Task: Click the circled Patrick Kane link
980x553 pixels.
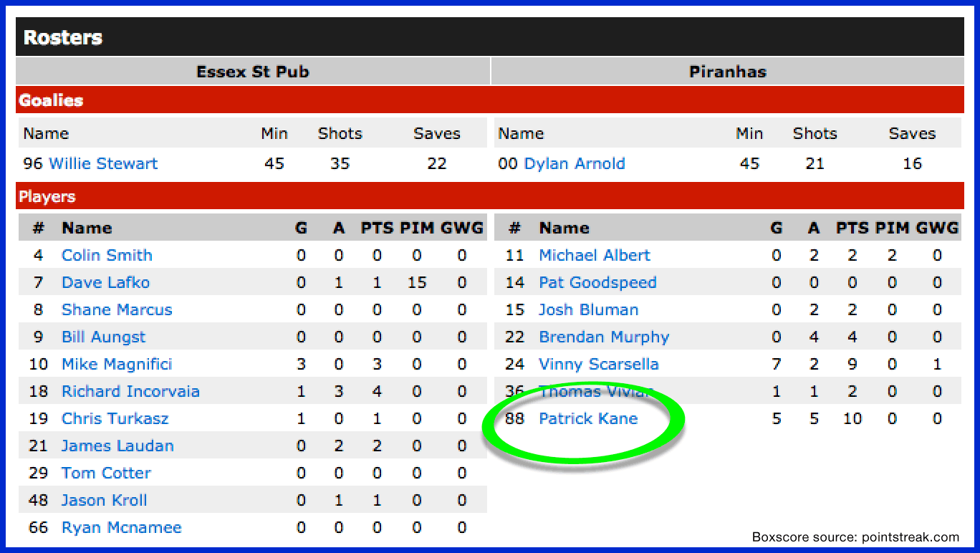Action: pyautogui.click(x=588, y=418)
